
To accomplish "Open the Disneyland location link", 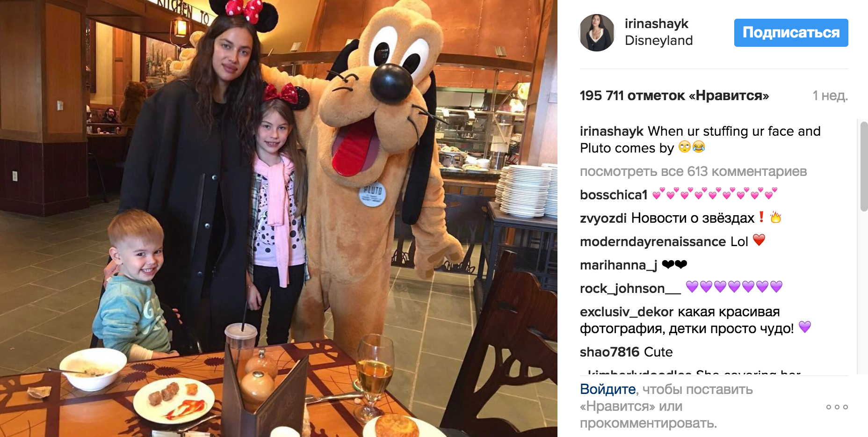I will (658, 40).
